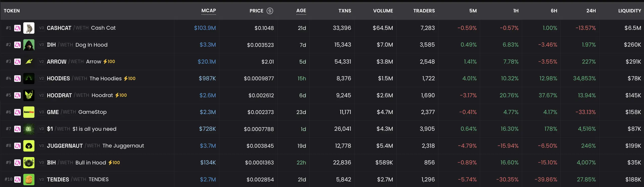The image size is (644, 187).
Task: Sort by the TXNS column header
Action: point(345,11)
